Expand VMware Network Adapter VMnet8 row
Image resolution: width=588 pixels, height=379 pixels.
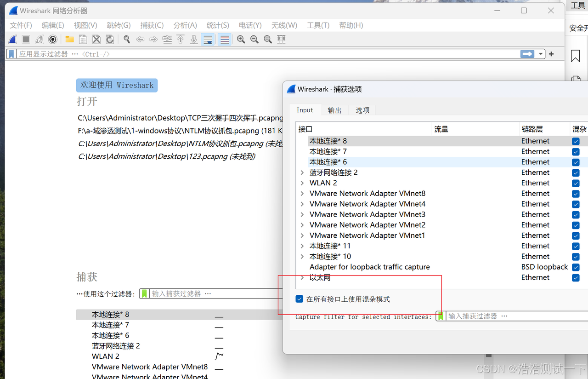[x=302, y=194]
